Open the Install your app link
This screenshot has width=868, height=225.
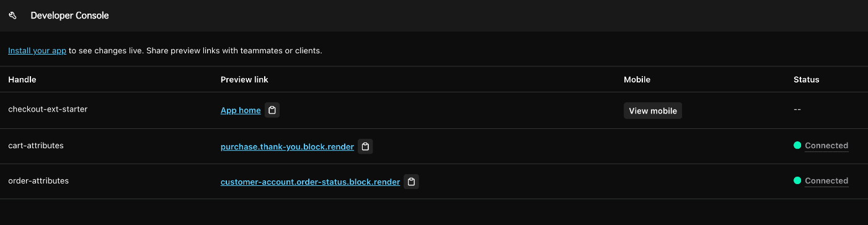coord(37,51)
